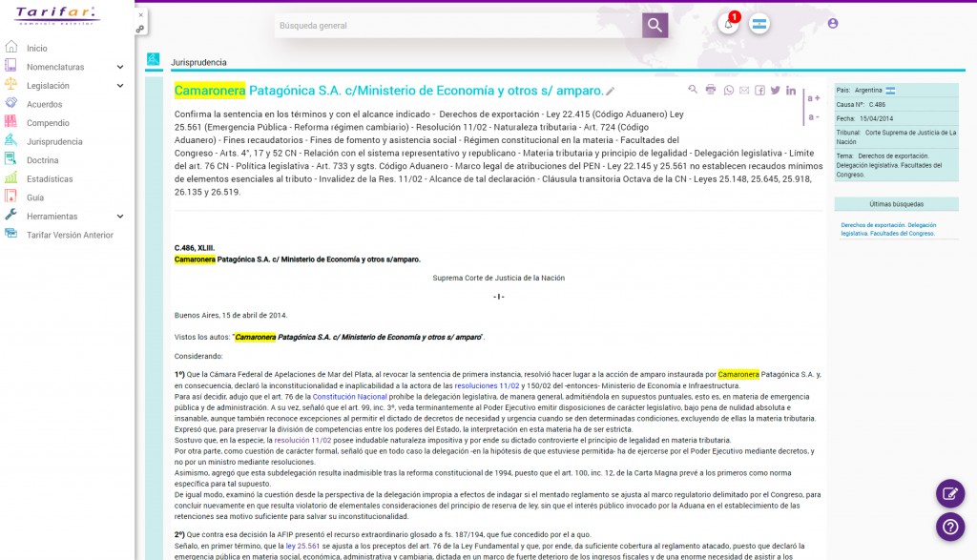Click the Jurisprudencia gavel icon in sidebar

pos(10,140)
